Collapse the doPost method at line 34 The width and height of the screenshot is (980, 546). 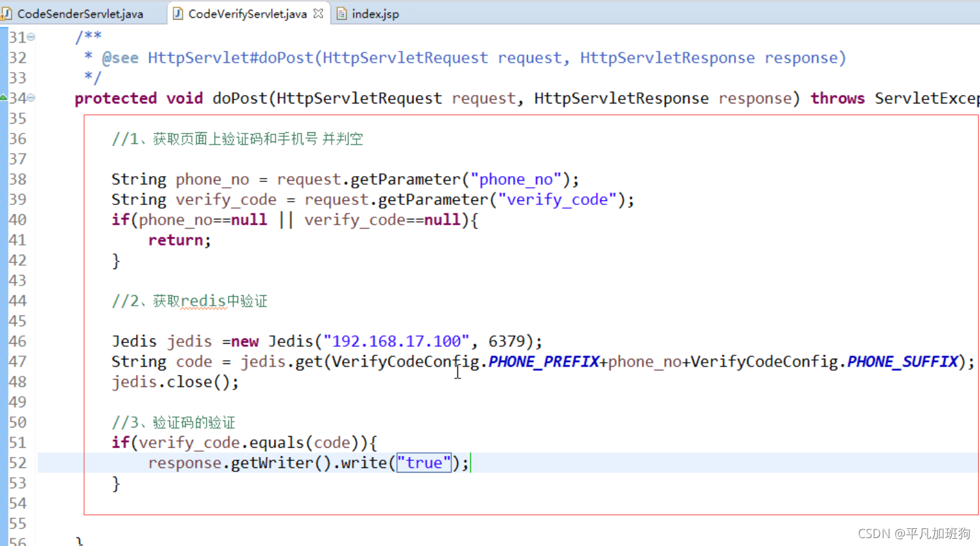tap(31, 98)
